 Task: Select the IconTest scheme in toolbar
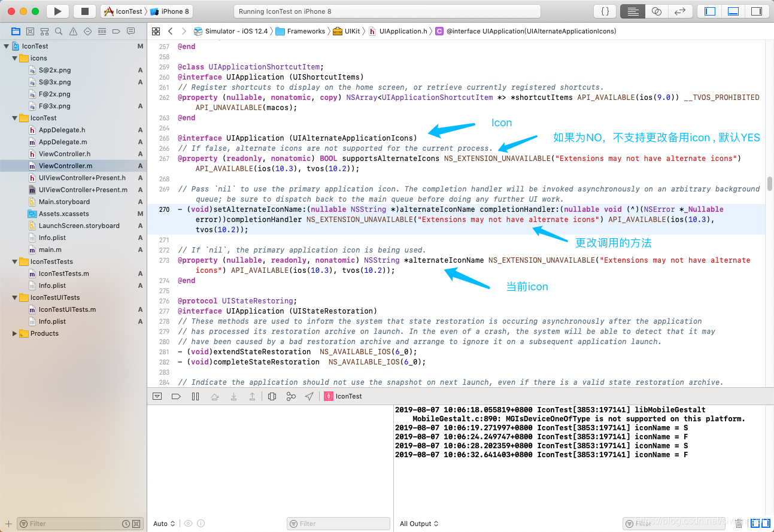click(124, 11)
